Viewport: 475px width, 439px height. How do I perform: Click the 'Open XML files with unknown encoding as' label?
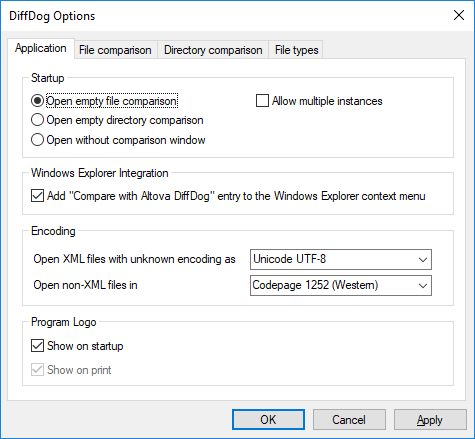coord(134,259)
